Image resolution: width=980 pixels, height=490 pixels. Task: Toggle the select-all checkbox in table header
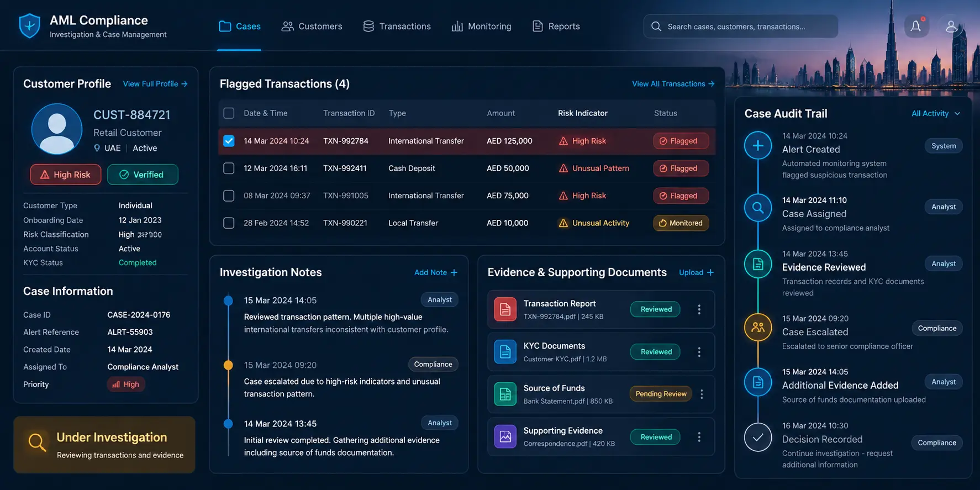click(229, 113)
